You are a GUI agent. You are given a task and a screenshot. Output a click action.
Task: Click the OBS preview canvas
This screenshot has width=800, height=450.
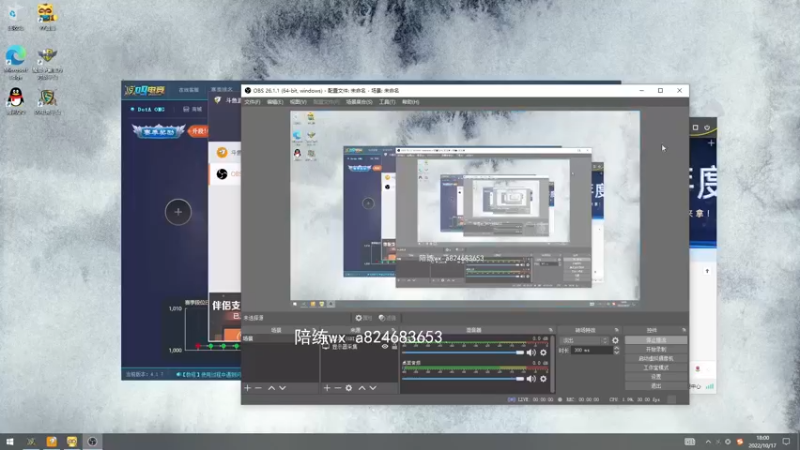[x=465, y=206]
